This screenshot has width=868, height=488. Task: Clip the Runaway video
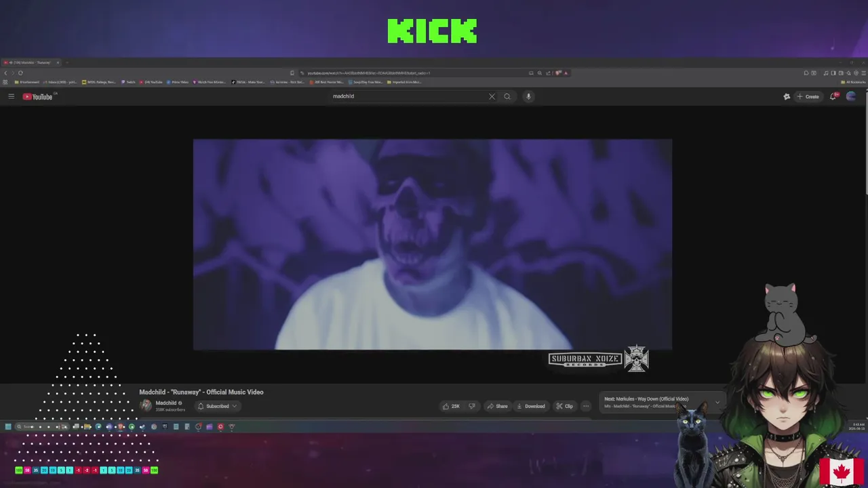(565, 406)
